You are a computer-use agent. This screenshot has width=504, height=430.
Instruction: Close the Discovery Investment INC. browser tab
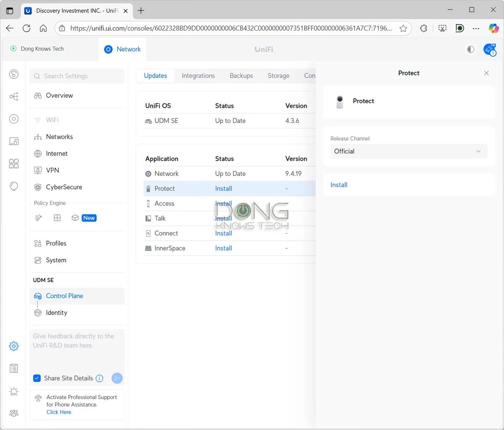pos(126,11)
